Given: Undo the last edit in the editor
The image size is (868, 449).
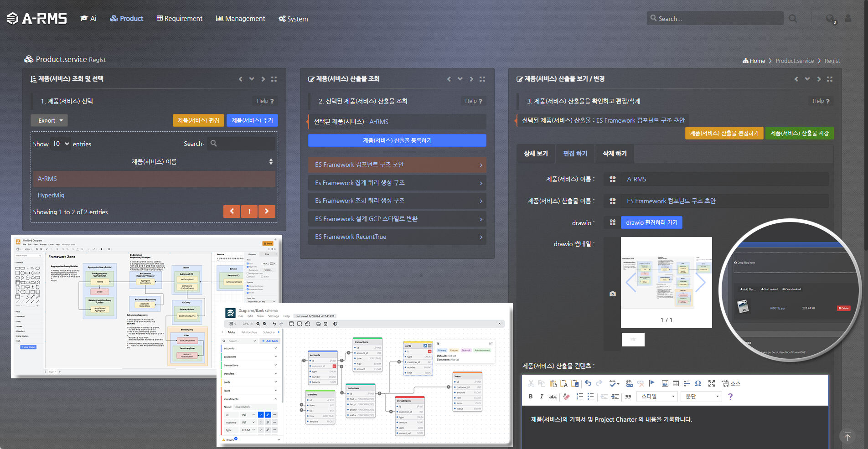Looking at the screenshot, I should (x=588, y=383).
